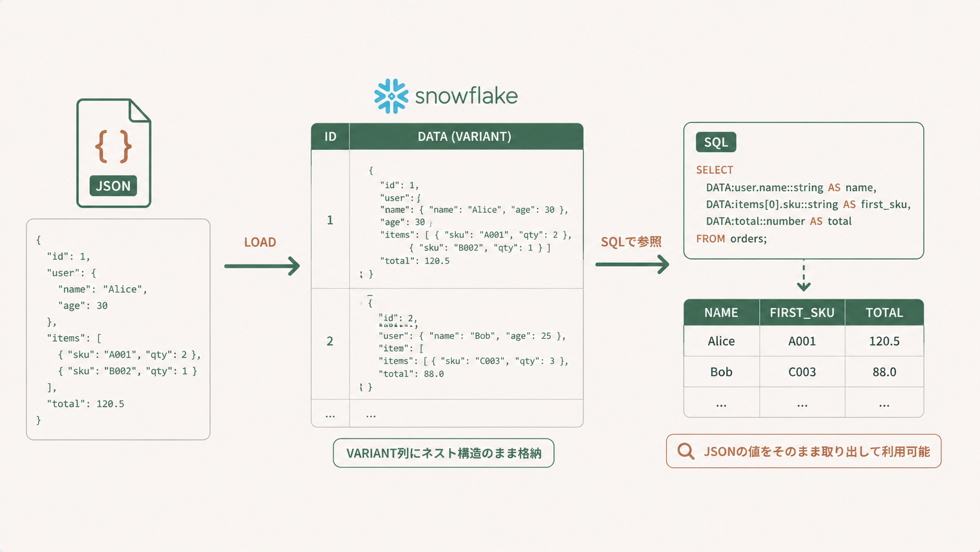Click the LOAD label
This screenshot has width=980, height=552.
(x=260, y=242)
